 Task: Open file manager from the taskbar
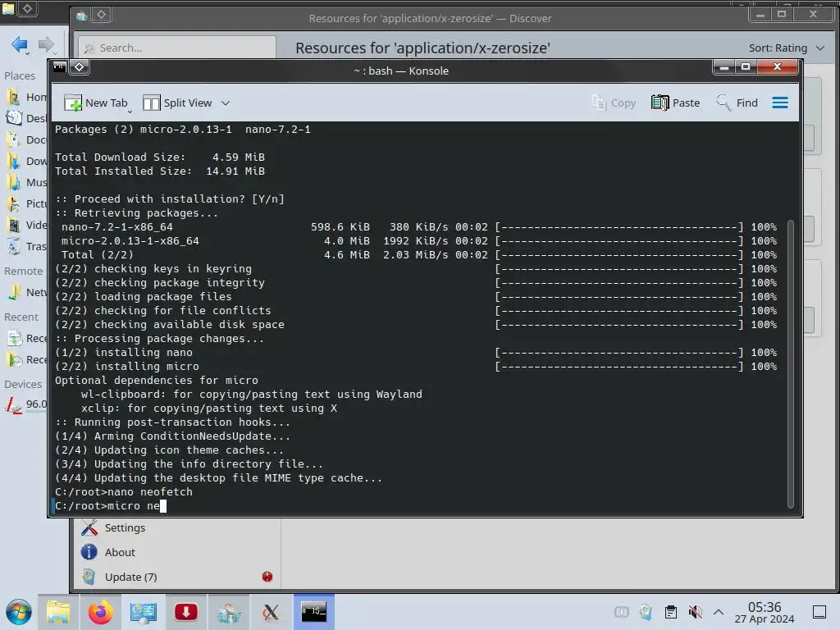tap(58, 612)
